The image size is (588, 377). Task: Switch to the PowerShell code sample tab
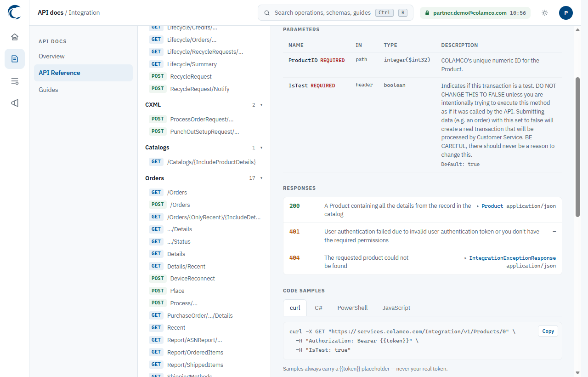click(x=352, y=308)
